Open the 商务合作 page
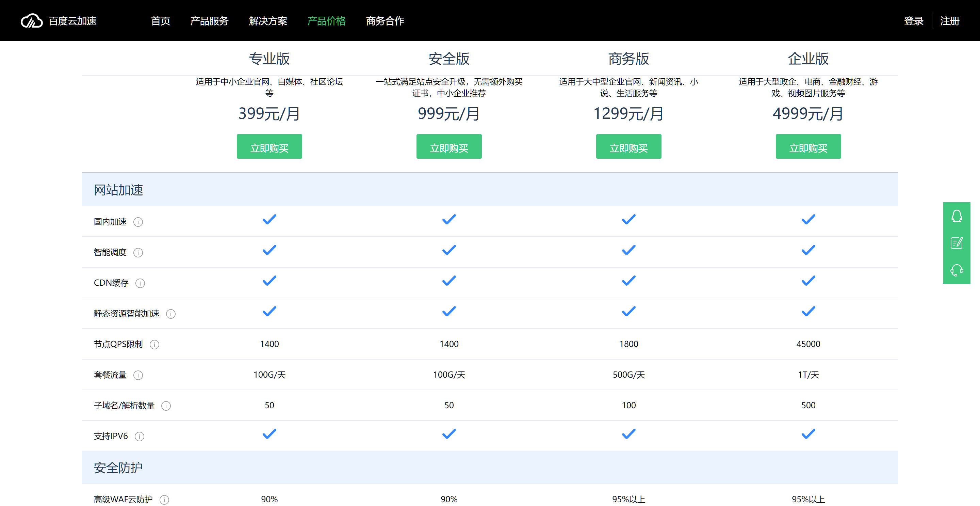Image resolution: width=980 pixels, height=506 pixels. point(385,21)
